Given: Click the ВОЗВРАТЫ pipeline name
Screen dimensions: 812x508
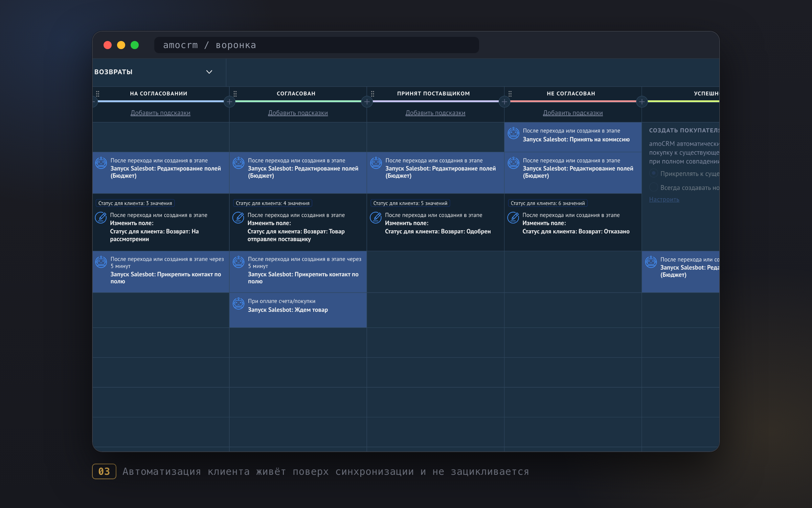Looking at the screenshot, I should click(x=113, y=72).
